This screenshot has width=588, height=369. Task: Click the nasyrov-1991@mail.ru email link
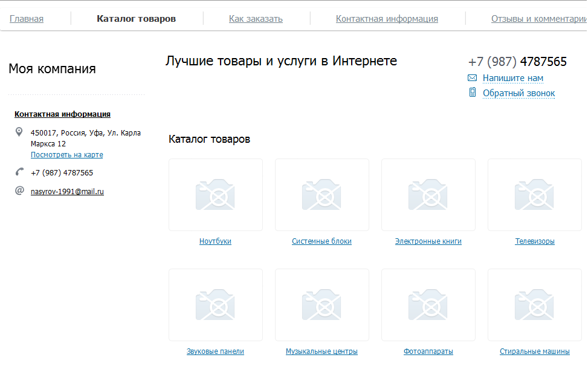67,191
